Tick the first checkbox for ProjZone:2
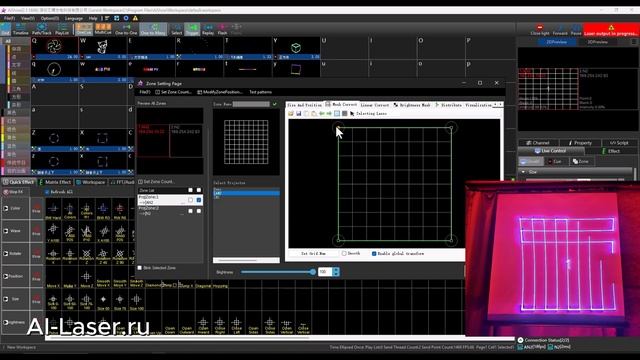The height and width of the screenshot is (360, 640). (191, 211)
